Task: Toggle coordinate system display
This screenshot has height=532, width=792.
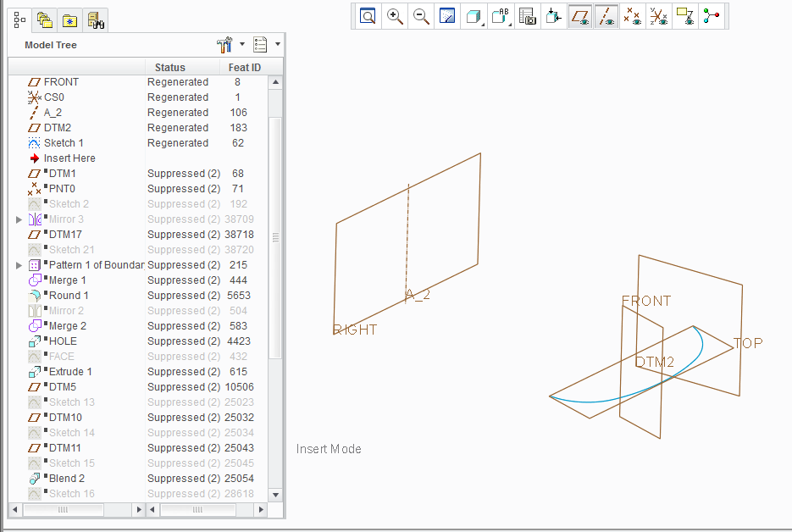Action: (x=659, y=16)
